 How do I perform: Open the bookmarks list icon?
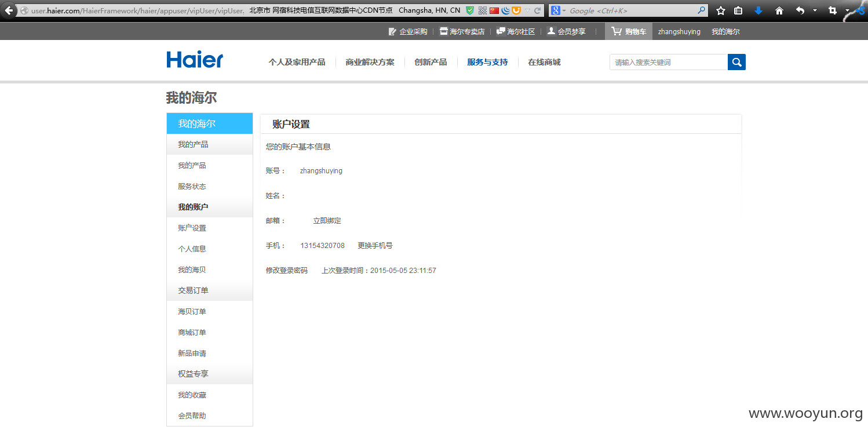(738, 10)
